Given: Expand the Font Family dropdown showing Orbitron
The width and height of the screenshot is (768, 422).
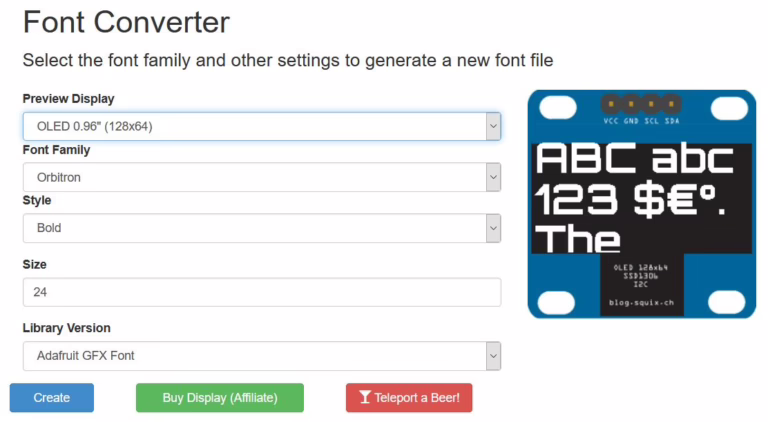Looking at the screenshot, I should 261,177.
